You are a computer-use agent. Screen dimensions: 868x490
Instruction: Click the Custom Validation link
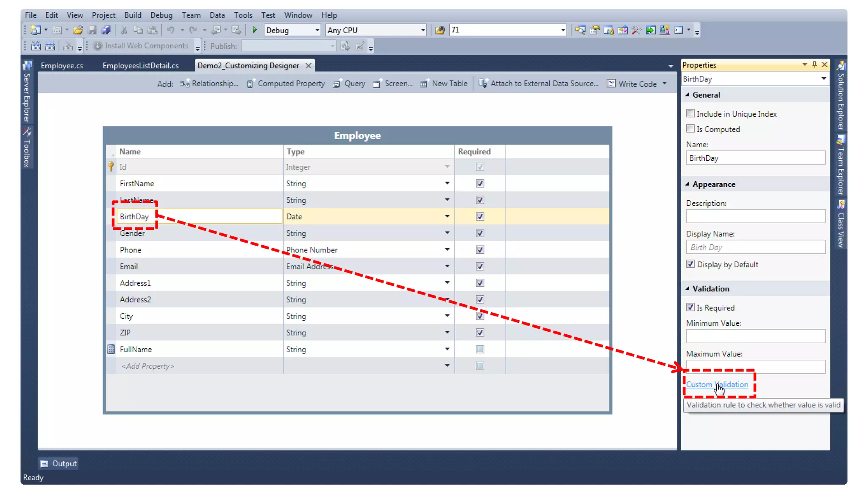point(717,384)
